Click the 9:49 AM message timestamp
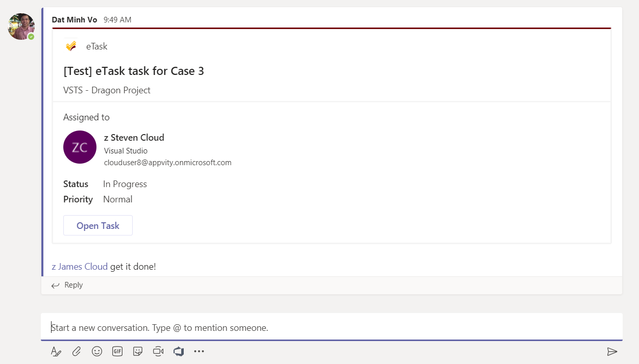 coord(117,20)
